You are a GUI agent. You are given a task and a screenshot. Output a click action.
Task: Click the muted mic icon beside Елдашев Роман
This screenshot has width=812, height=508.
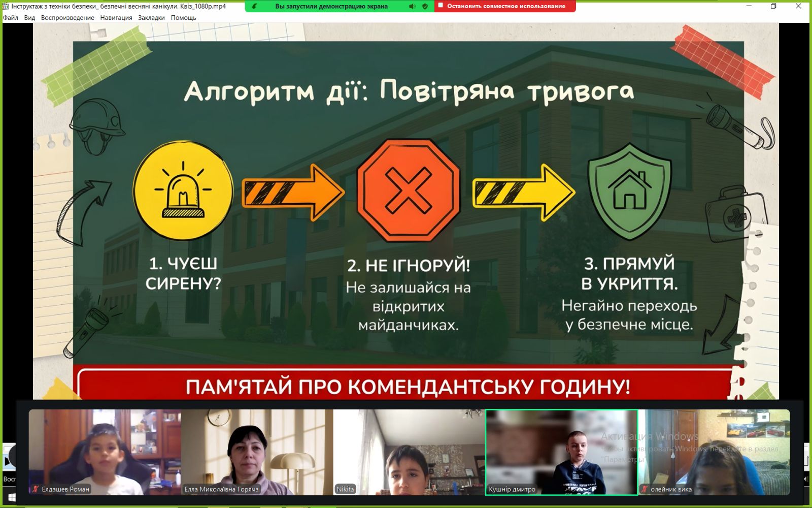36,489
